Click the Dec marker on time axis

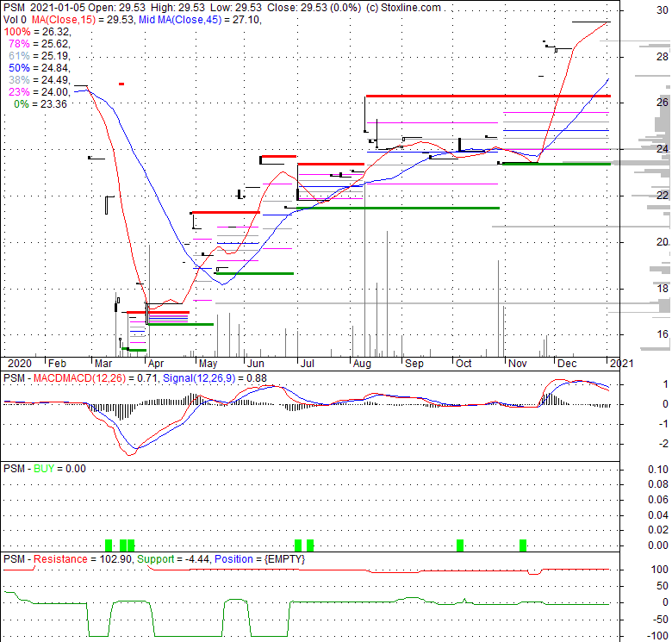pyautogui.click(x=567, y=365)
